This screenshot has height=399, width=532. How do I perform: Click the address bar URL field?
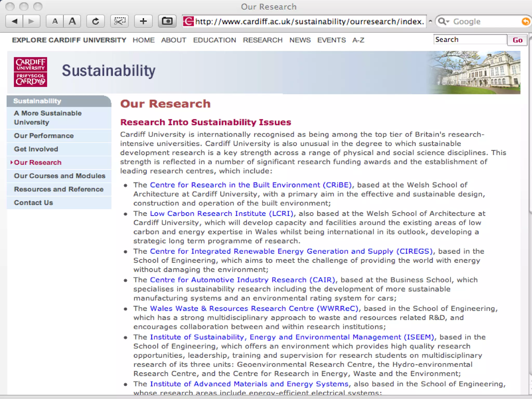[x=309, y=21]
